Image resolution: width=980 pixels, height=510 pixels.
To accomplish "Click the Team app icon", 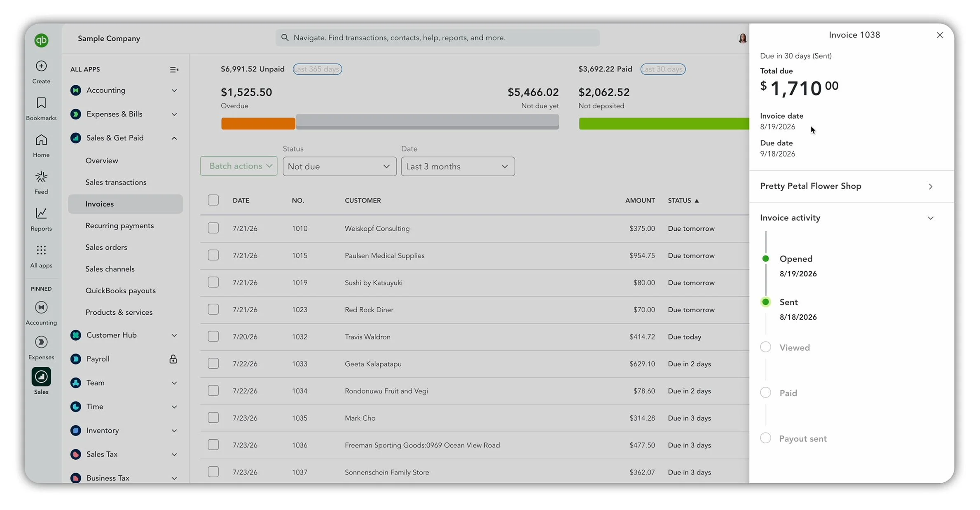I will pos(76,383).
